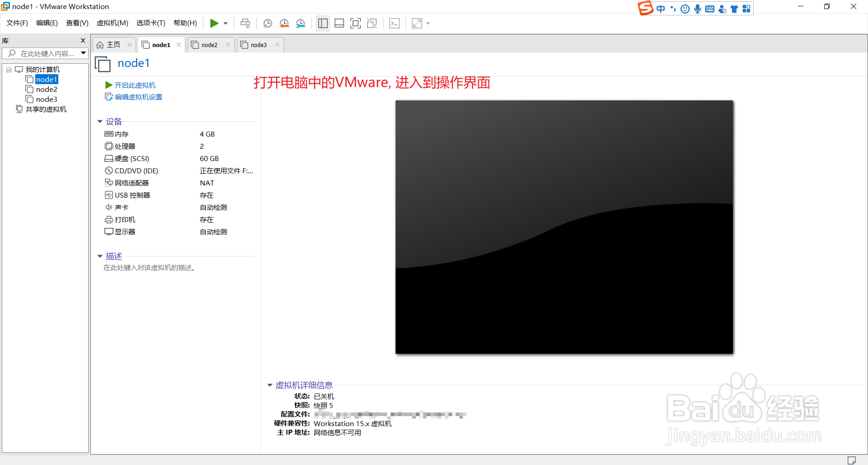The height and width of the screenshot is (465, 868).
Task: Click the green Power On play icon
Action: tap(215, 23)
